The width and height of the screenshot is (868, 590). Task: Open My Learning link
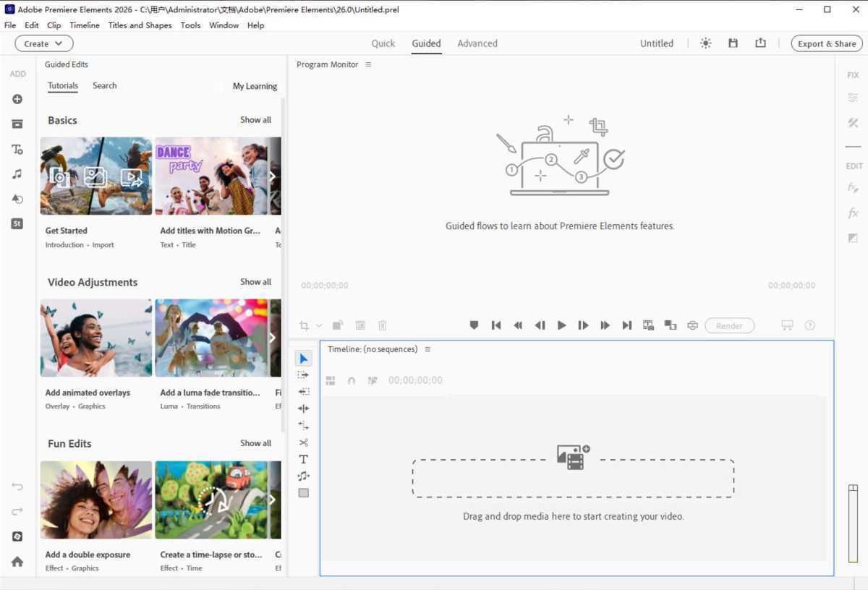pyautogui.click(x=255, y=86)
